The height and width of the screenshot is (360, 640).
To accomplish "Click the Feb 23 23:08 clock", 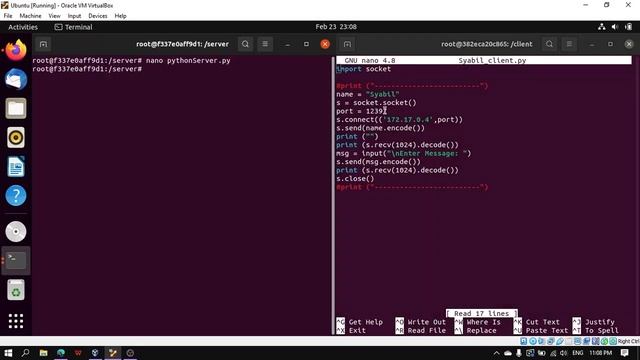I will click(336, 27).
